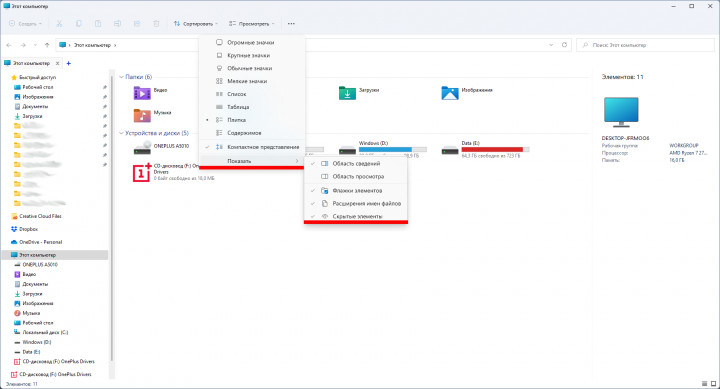Screen dimensions: 720x389
Task: Toggle Скрытые элементы option
Action: point(356,216)
